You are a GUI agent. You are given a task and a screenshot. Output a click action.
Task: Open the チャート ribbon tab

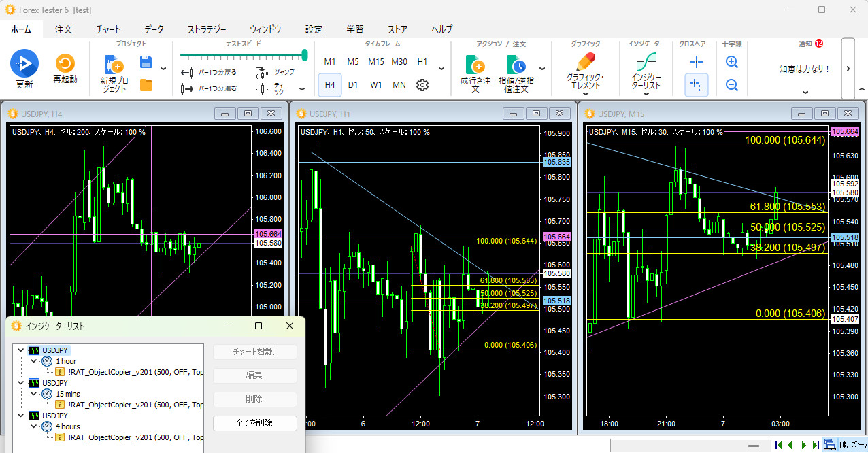[x=108, y=29]
